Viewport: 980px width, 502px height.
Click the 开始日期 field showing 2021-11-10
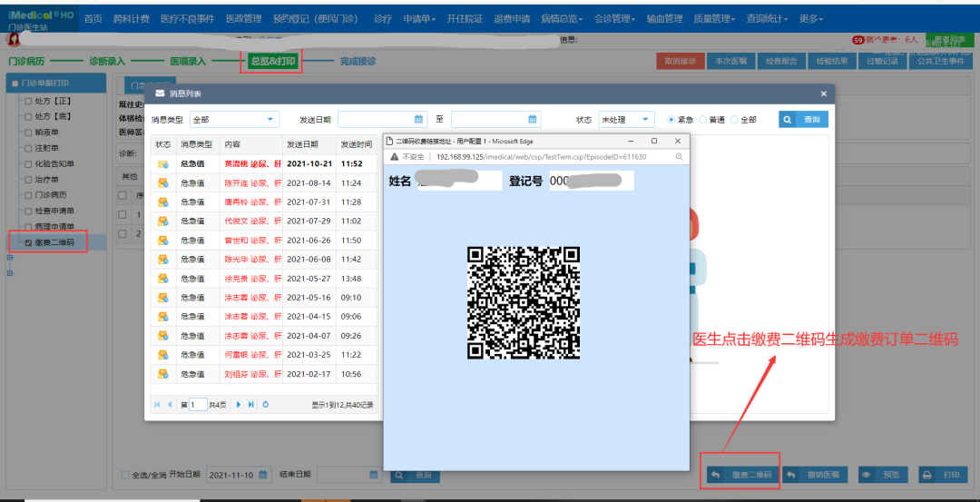tap(239, 475)
